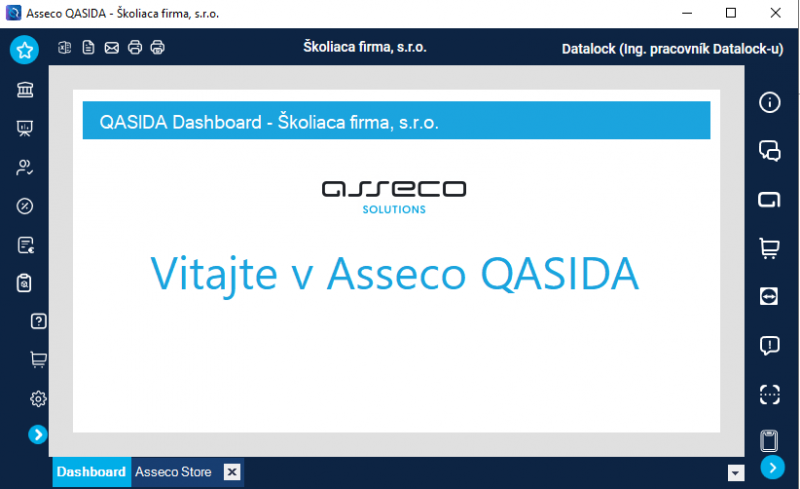Open the clipboard reports module icon
800x489 pixels.
[x=24, y=283]
